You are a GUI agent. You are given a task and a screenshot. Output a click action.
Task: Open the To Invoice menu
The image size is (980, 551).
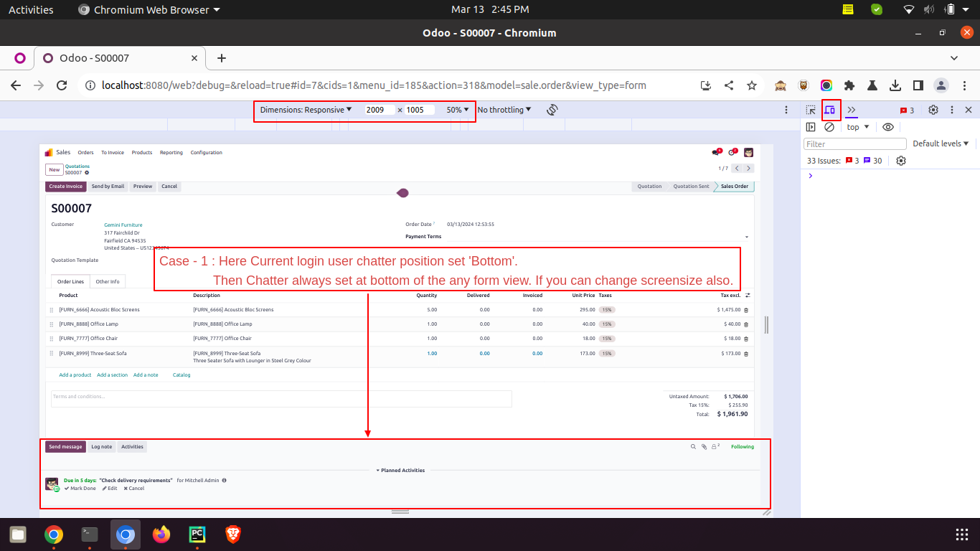point(113,153)
